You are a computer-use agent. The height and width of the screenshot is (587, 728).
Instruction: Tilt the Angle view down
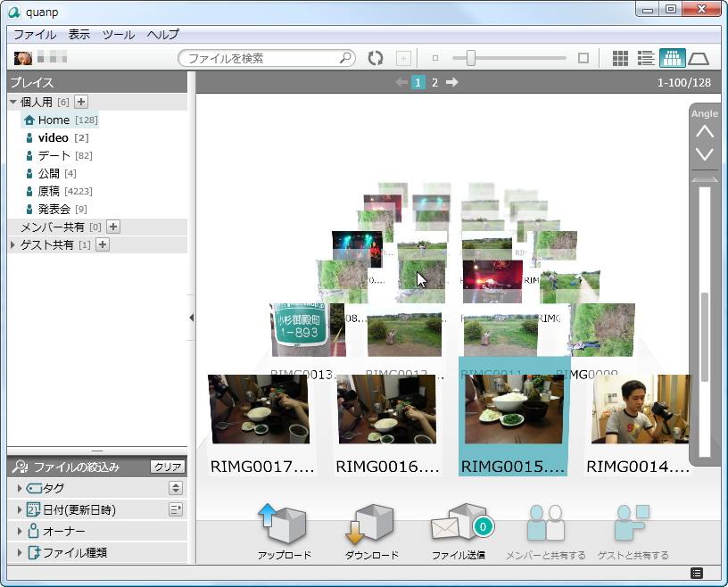click(704, 153)
